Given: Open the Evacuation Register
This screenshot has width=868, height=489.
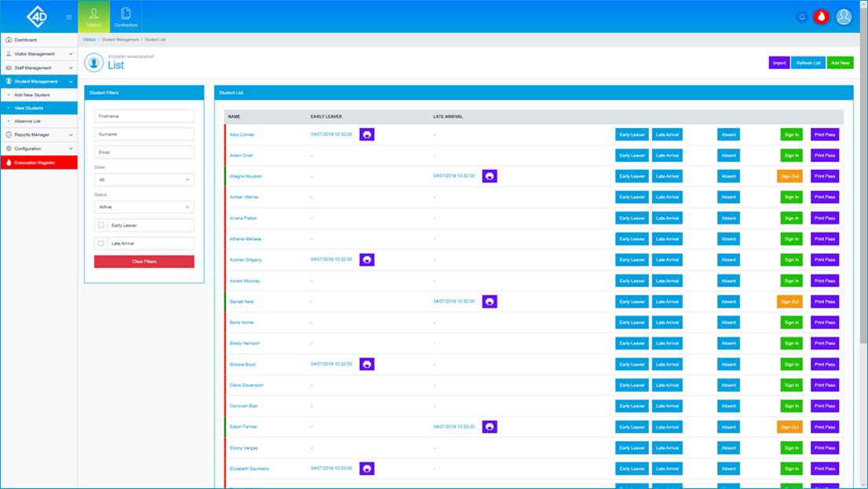Looking at the screenshot, I should (x=38, y=163).
